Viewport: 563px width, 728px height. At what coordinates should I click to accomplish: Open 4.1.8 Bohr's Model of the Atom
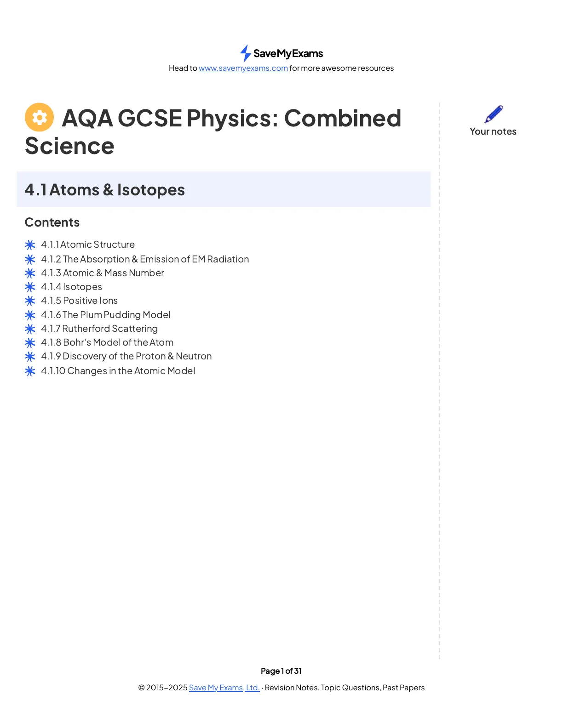point(107,342)
